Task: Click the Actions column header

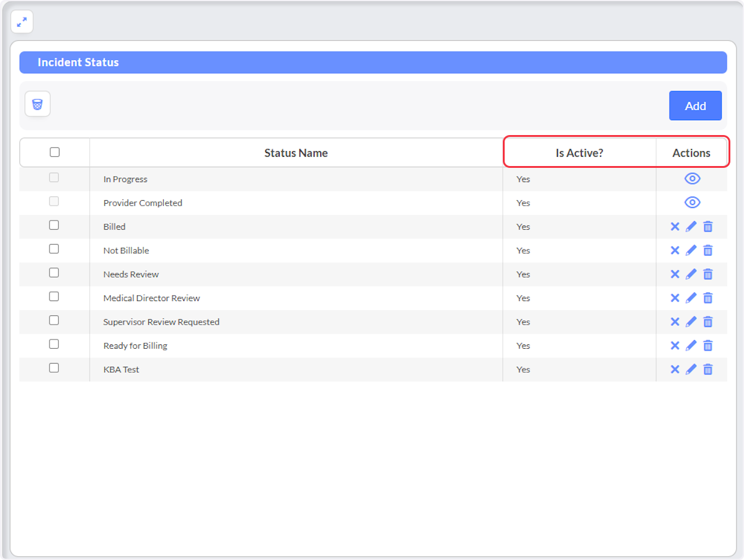Action: [x=691, y=153]
